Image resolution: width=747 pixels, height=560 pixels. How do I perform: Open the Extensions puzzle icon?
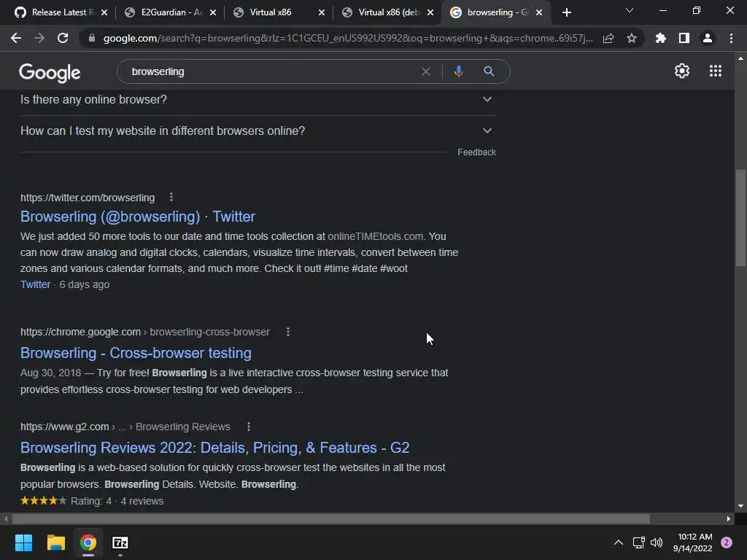(661, 38)
